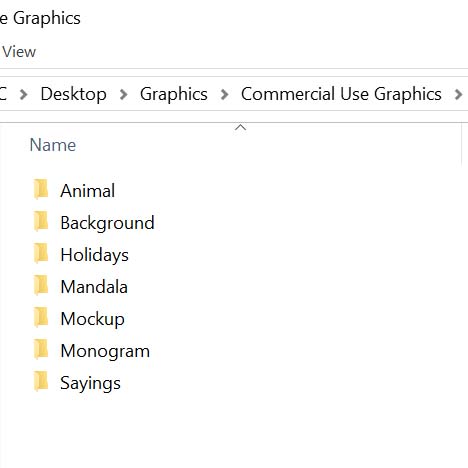Select the Animal folder icon
The height and width of the screenshot is (468, 468).
pyautogui.click(x=41, y=189)
